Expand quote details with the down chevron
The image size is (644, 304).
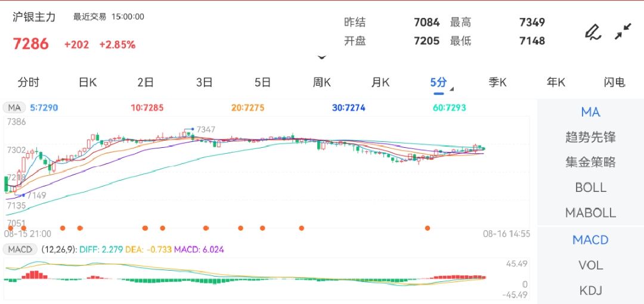(321, 57)
